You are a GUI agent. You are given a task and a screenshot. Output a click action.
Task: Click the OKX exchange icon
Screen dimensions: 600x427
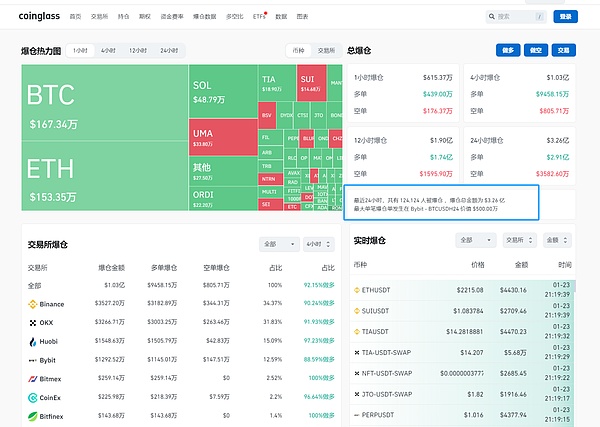pyautogui.click(x=32, y=322)
